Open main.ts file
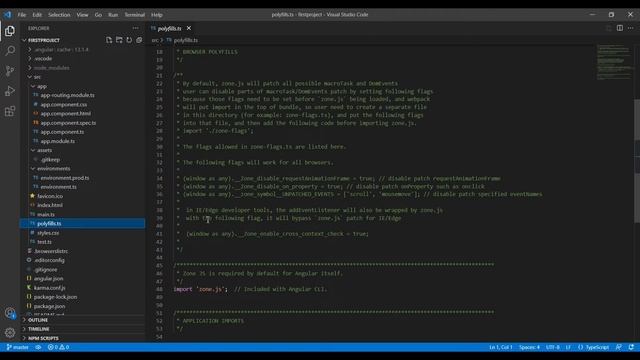The height and width of the screenshot is (360, 640). 46,214
